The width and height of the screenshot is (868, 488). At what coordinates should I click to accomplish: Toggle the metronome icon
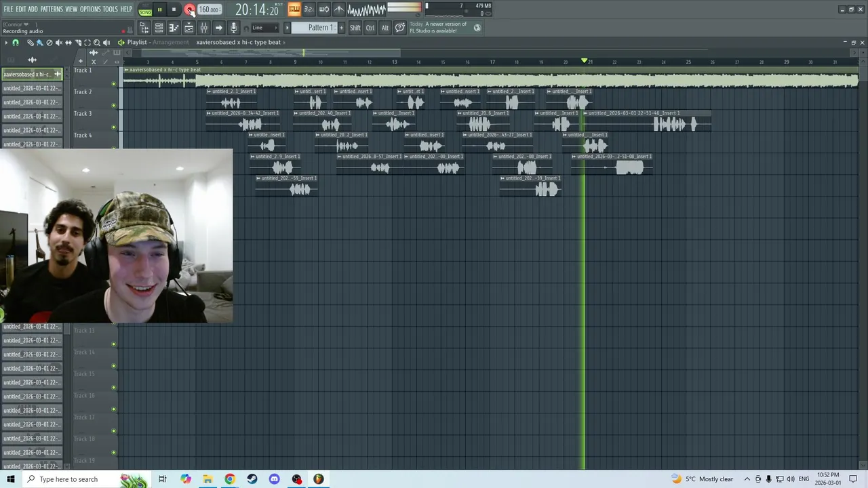[338, 9]
